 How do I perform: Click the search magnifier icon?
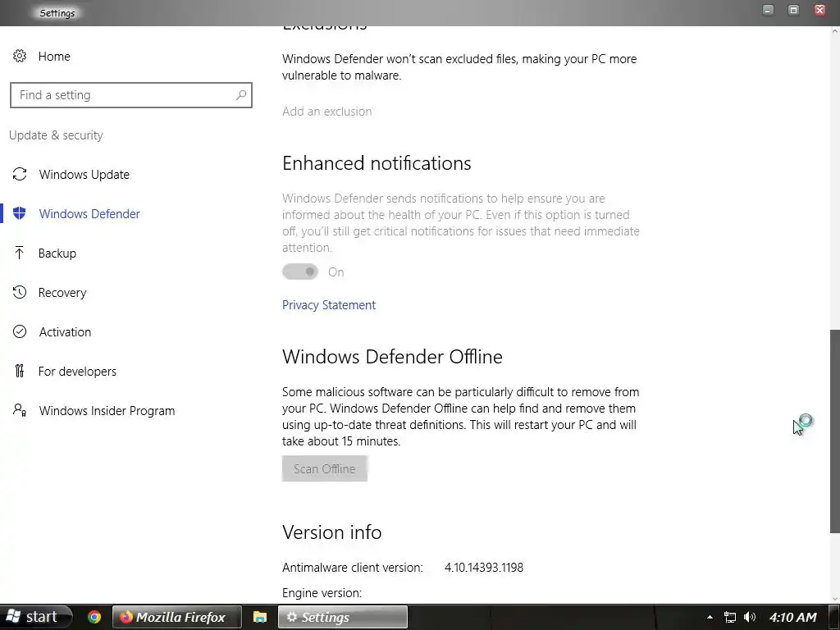(241, 95)
